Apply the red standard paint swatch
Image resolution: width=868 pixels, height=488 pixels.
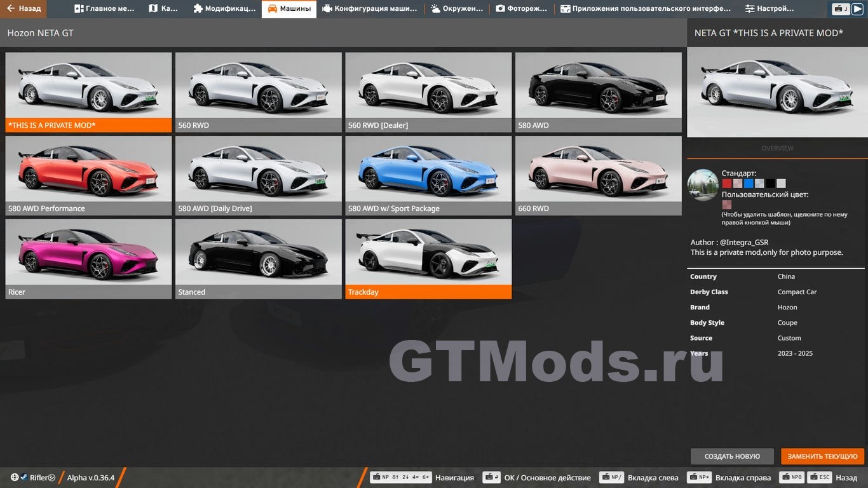coord(726,184)
